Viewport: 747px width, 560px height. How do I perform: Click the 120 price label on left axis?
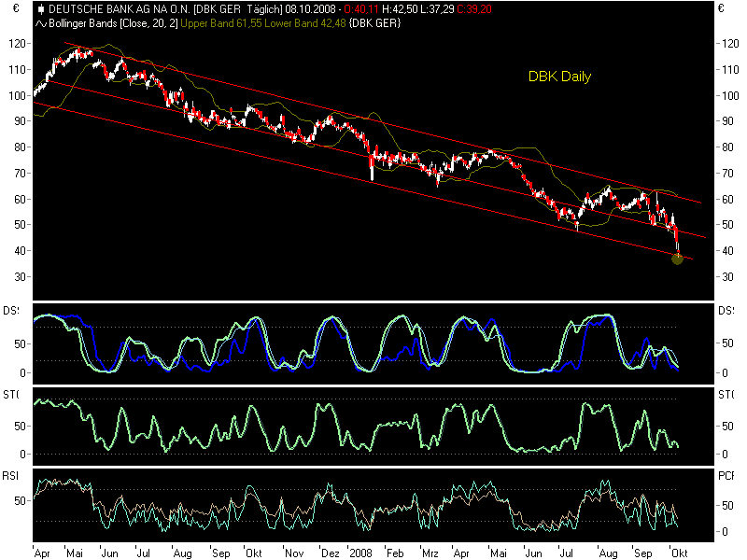[17, 44]
